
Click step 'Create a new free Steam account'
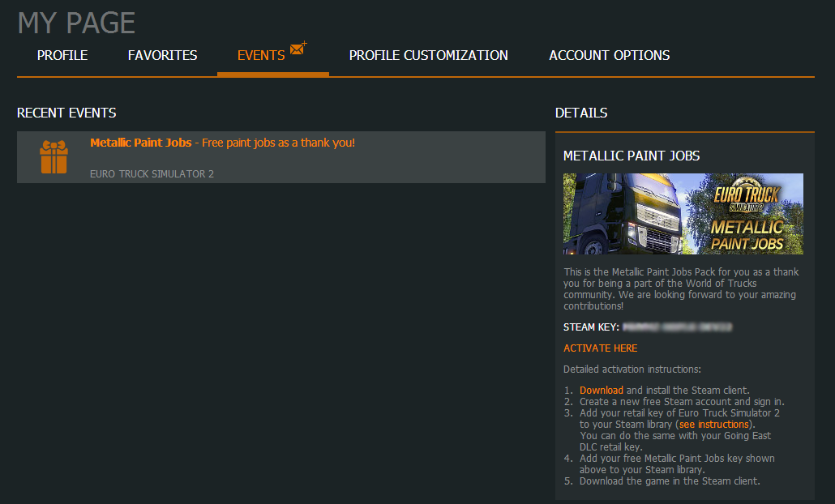click(x=682, y=401)
